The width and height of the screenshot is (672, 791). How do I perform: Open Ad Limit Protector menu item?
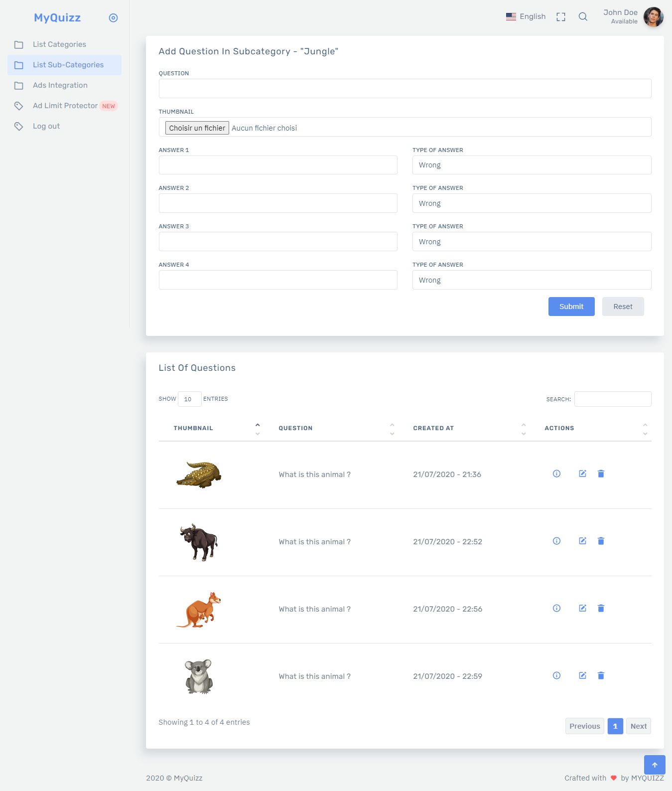point(64,106)
